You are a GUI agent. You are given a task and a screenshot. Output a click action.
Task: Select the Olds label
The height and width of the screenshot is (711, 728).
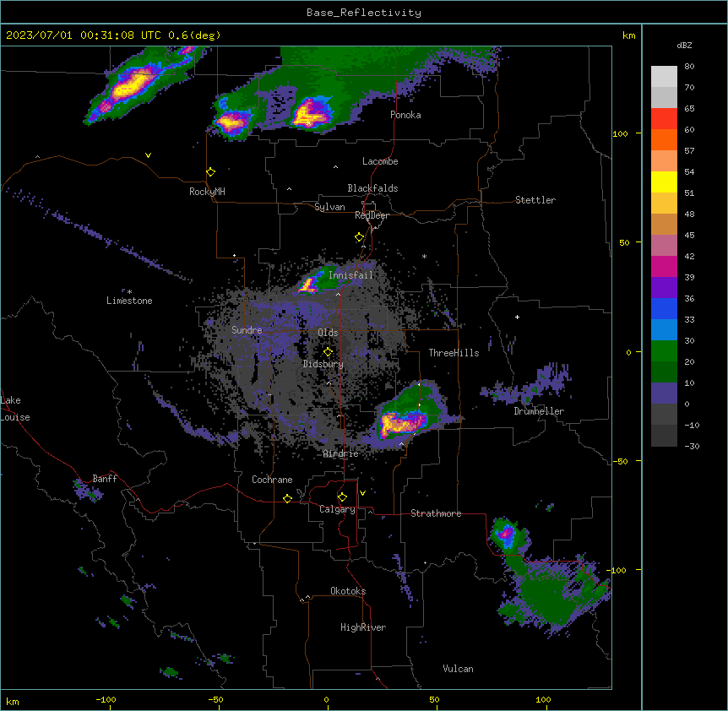(x=328, y=333)
